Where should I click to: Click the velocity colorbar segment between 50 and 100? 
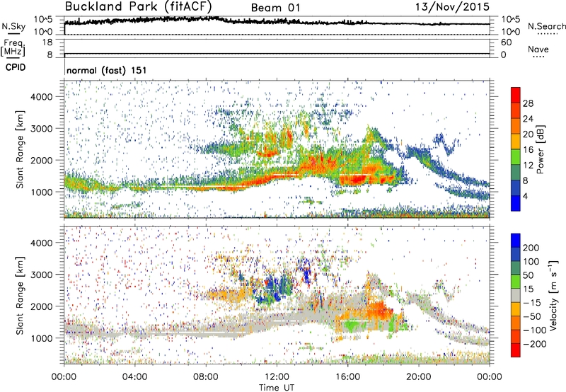coord(516,267)
